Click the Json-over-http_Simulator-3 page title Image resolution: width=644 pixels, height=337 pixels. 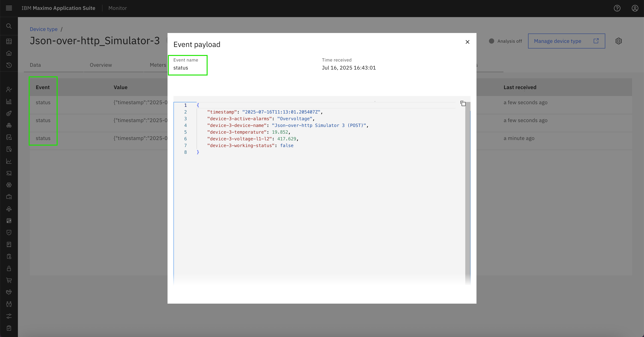[x=95, y=40]
